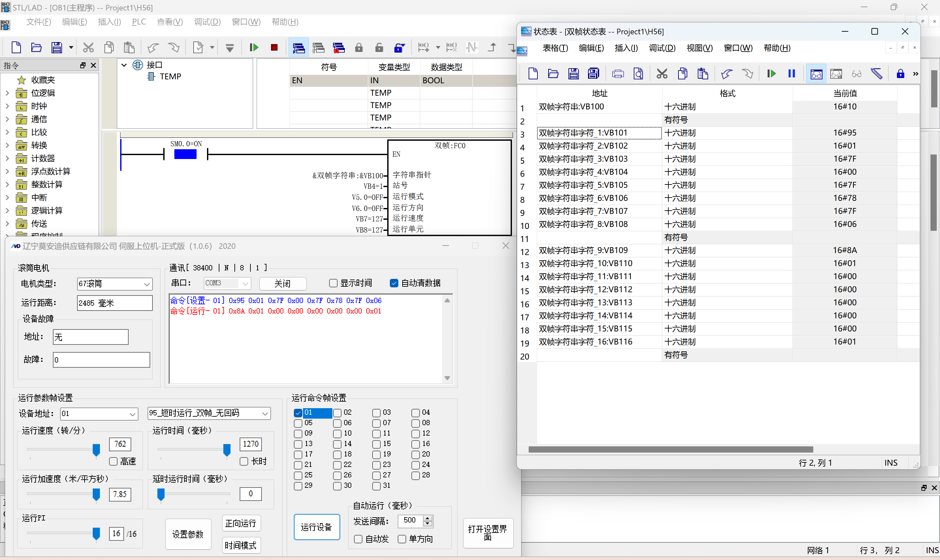The height and width of the screenshot is (560, 940).
Task: Click the 运行设备 button
Action: pyautogui.click(x=316, y=527)
